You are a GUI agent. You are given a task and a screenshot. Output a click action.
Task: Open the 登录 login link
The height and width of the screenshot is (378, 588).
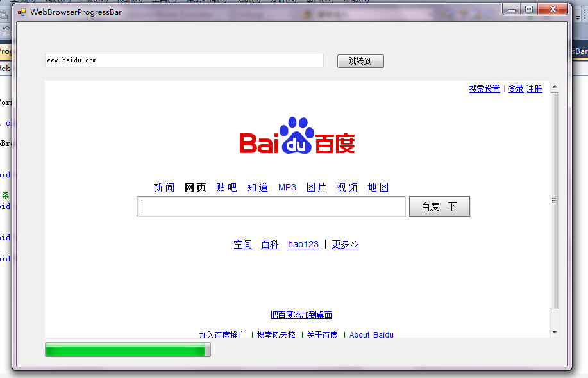click(516, 89)
